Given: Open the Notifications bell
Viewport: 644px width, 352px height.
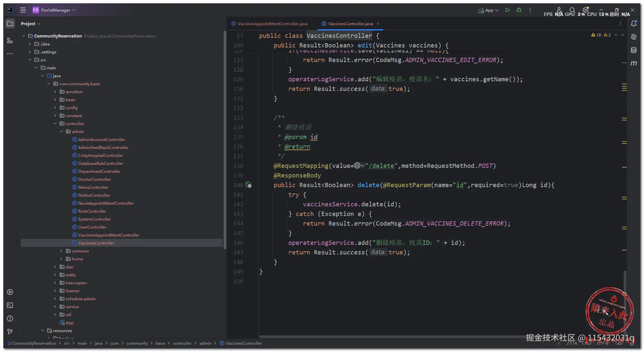Looking at the screenshot, I should pos(634,24).
